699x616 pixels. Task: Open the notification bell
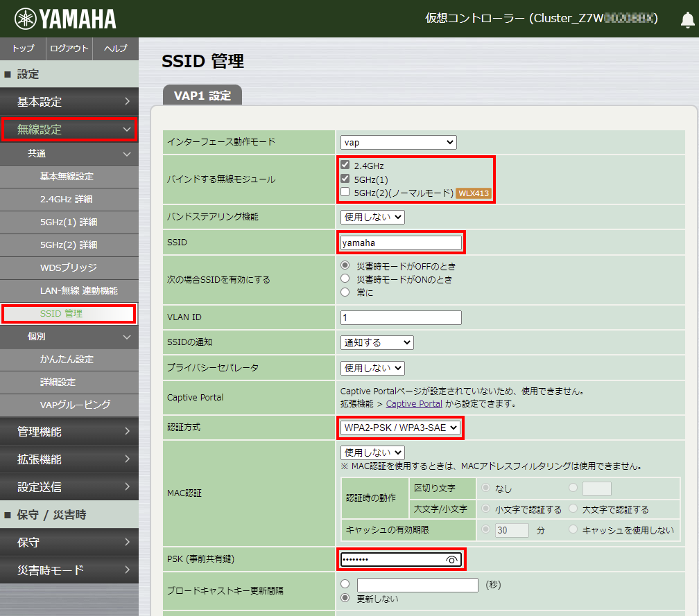point(687,19)
